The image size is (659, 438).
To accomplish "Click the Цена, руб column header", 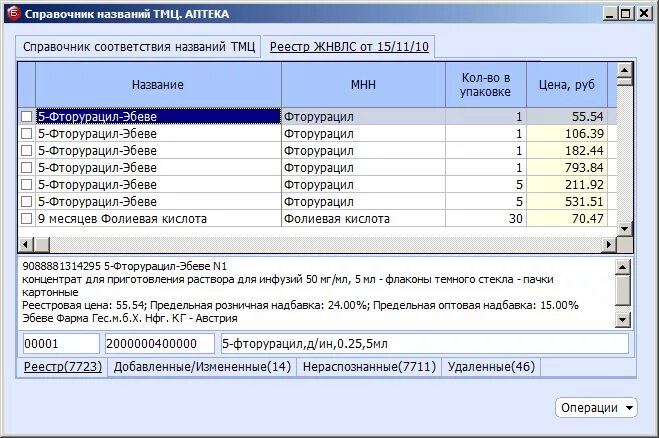I will [x=567, y=84].
